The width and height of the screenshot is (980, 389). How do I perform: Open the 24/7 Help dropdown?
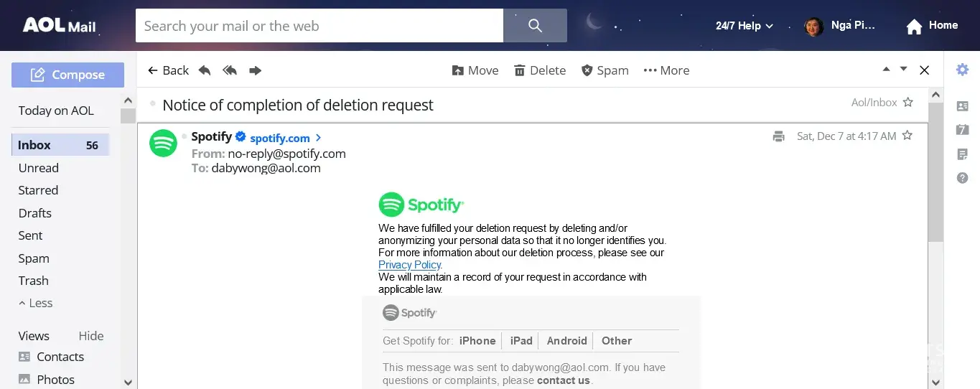745,26
